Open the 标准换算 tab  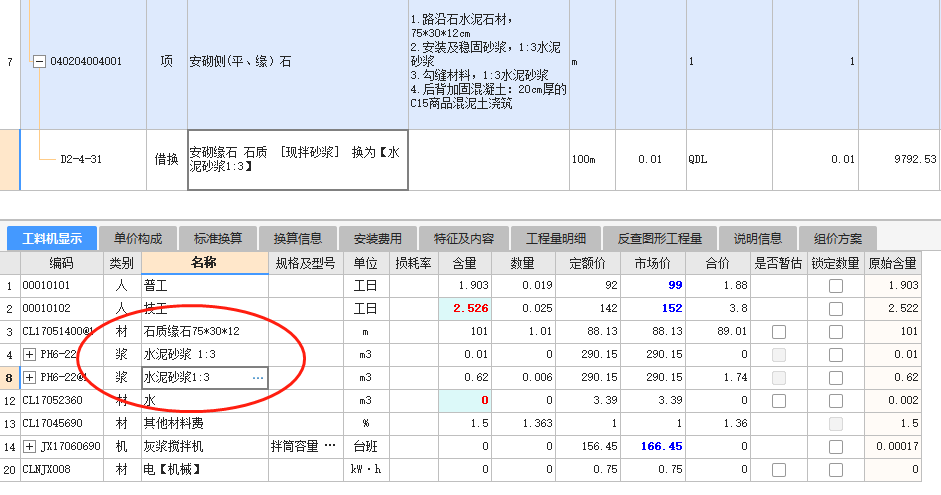[218, 238]
